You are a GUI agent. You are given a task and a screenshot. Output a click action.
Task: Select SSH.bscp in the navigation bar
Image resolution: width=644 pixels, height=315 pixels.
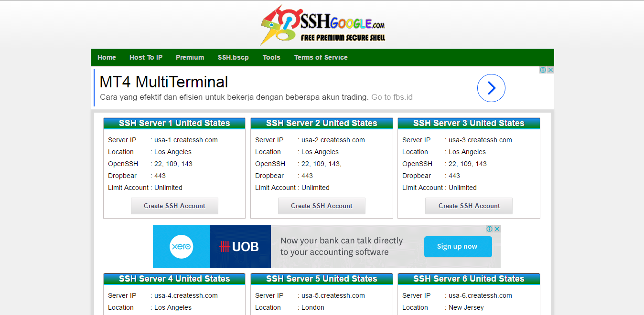(233, 57)
